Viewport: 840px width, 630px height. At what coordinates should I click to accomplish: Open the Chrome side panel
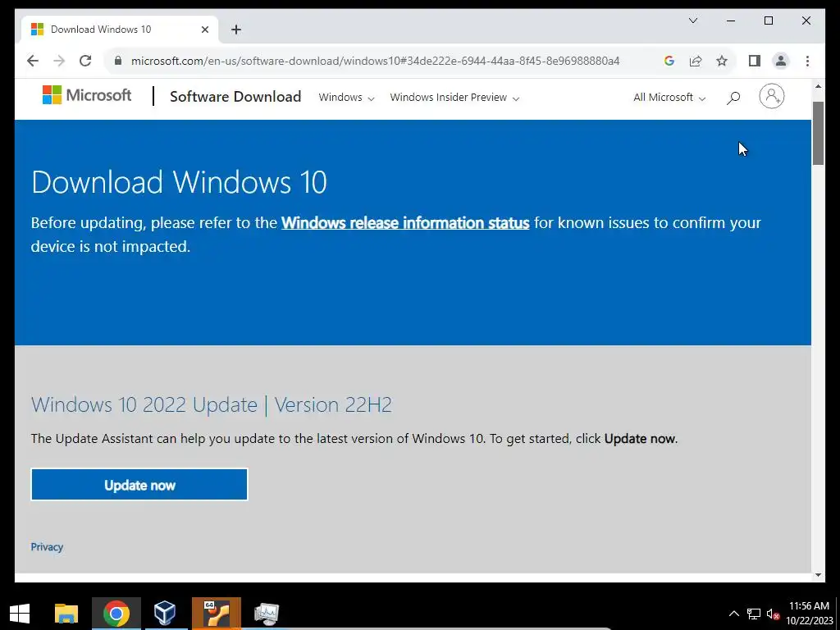tap(755, 61)
